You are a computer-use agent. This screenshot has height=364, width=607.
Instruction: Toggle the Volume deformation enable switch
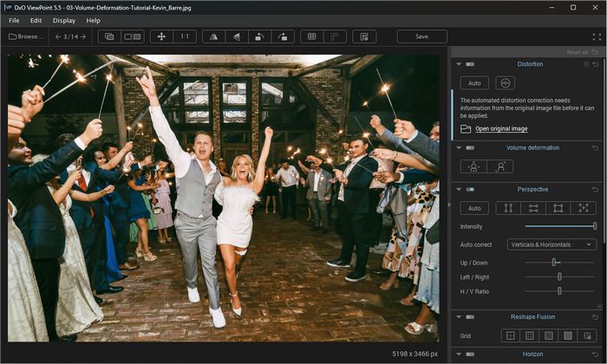[469, 147]
